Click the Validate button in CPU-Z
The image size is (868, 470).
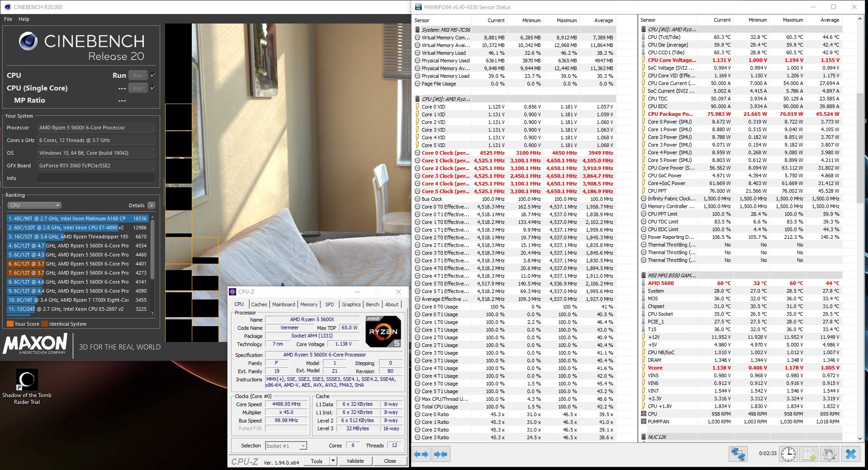point(355,461)
